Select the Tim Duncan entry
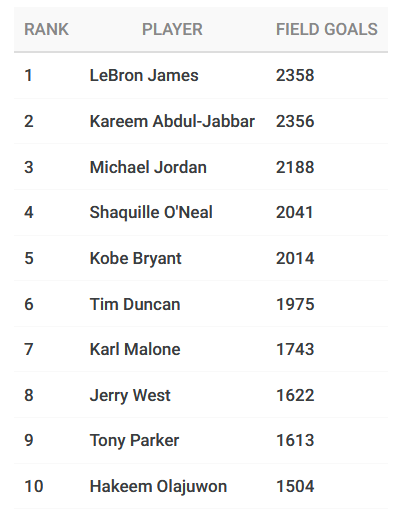Screen dimensions: 410x516 point(135,304)
